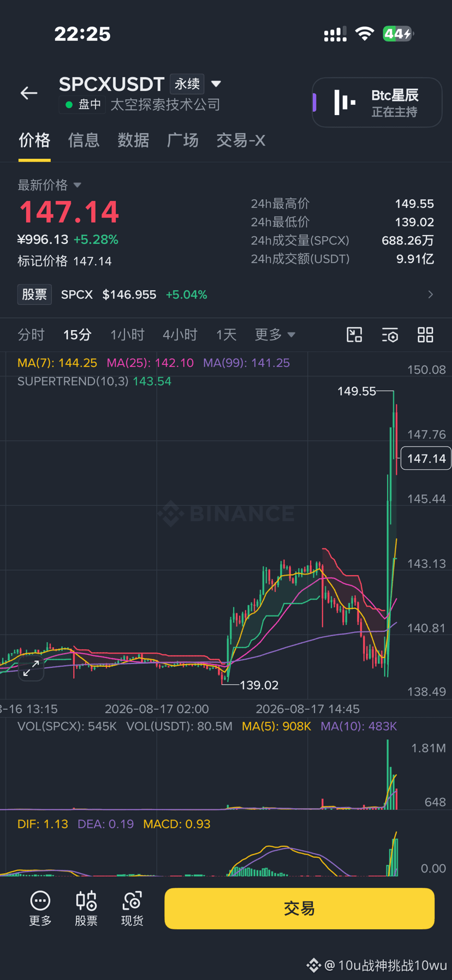Switch to the 交易-X tab
The image size is (452, 980).
(241, 140)
